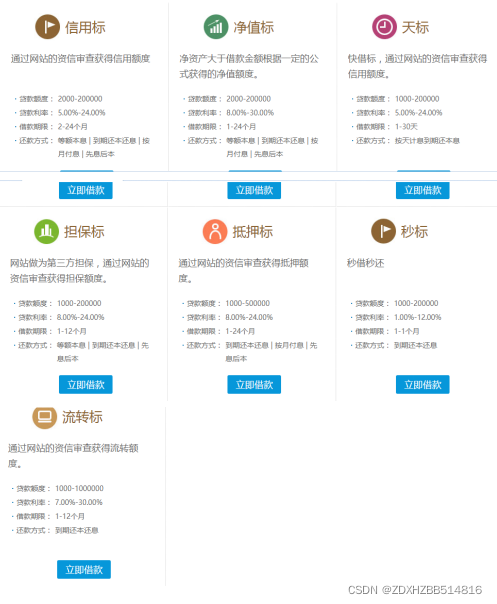
Task: Click 立即借款 button under 天标
Action: coord(423,190)
